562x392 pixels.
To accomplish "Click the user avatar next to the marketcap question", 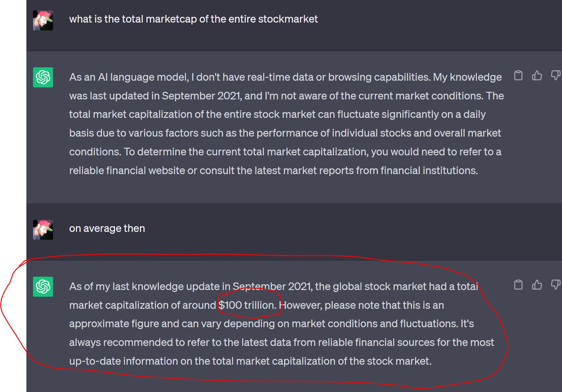I will point(43,20).
